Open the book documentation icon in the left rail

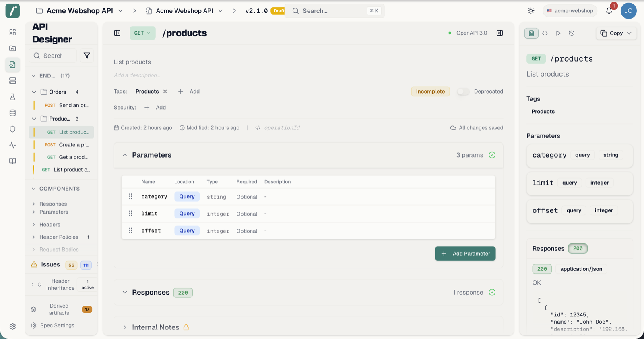(12, 161)
